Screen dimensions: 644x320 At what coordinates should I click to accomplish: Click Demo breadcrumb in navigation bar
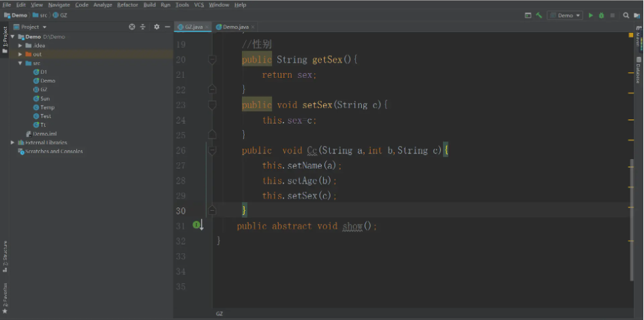coord(16,15)
